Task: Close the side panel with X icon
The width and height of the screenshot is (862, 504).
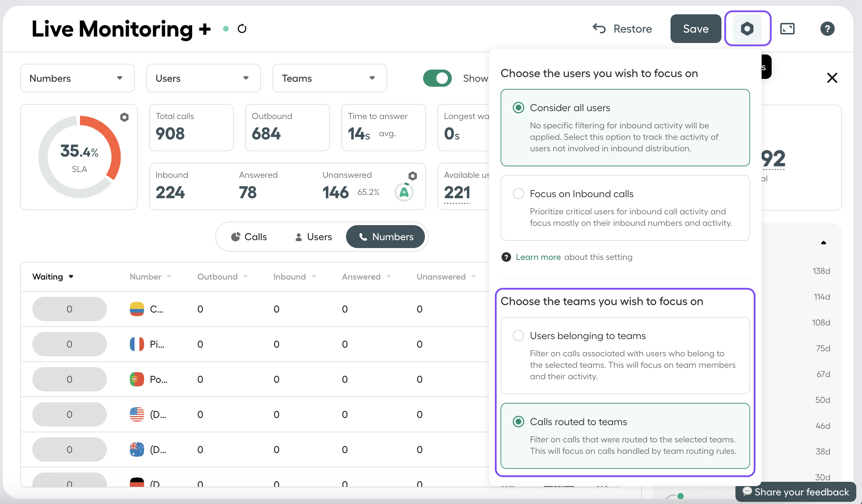Action: 832,78
